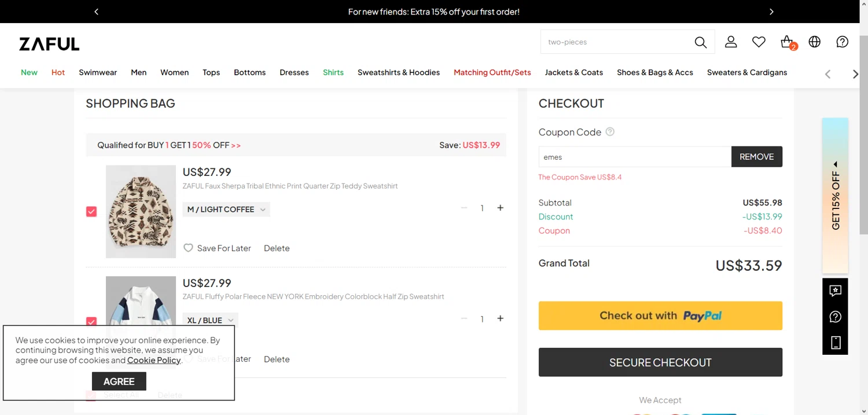Open Sweaters & Cardigans category
Viewport: 868px width, 415px height.
click(x=747, y=72)
